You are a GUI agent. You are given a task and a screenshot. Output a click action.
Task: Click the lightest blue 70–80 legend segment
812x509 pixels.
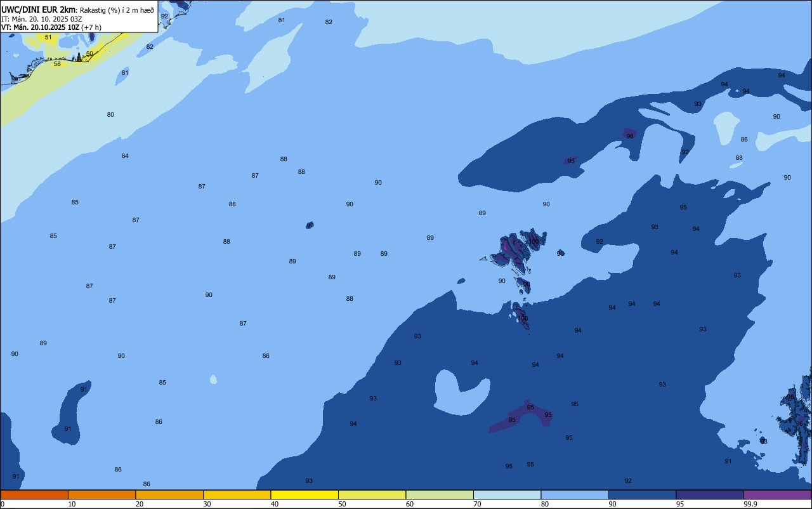pyautogui.click(x=507, y=494)
